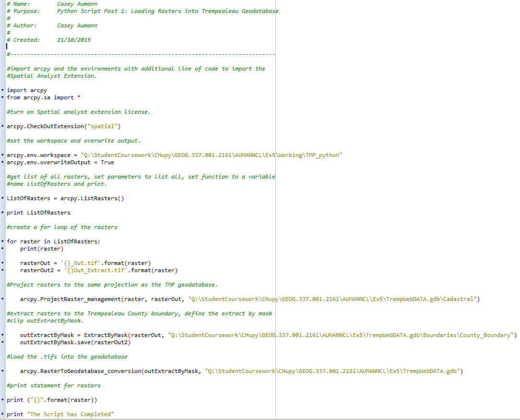520x420 pixels.
Task: Click the '# Name: Casey Aumann' comment line
Action: click(52, 4)
